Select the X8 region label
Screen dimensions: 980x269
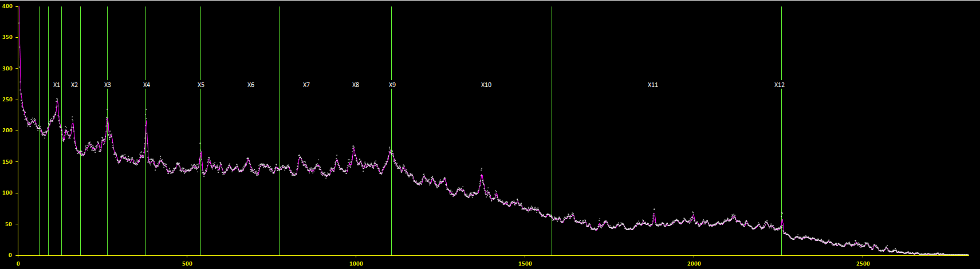(356, 85)
